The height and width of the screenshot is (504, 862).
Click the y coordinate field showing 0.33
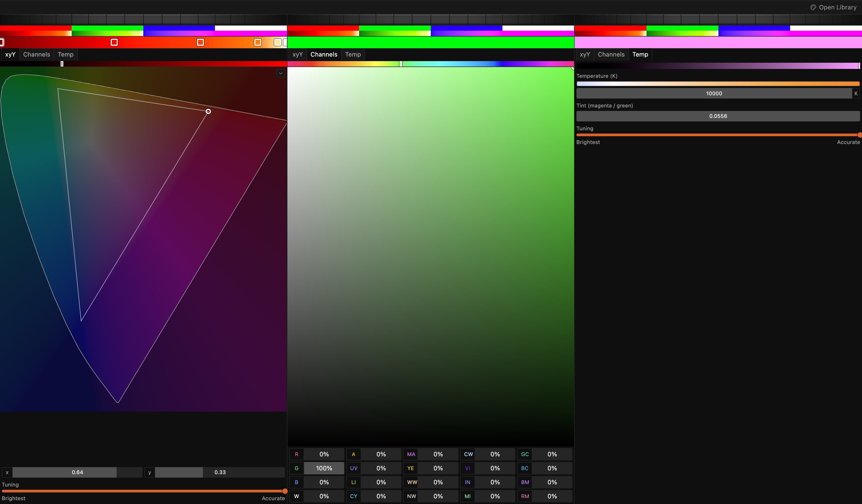tap(220, 472)
